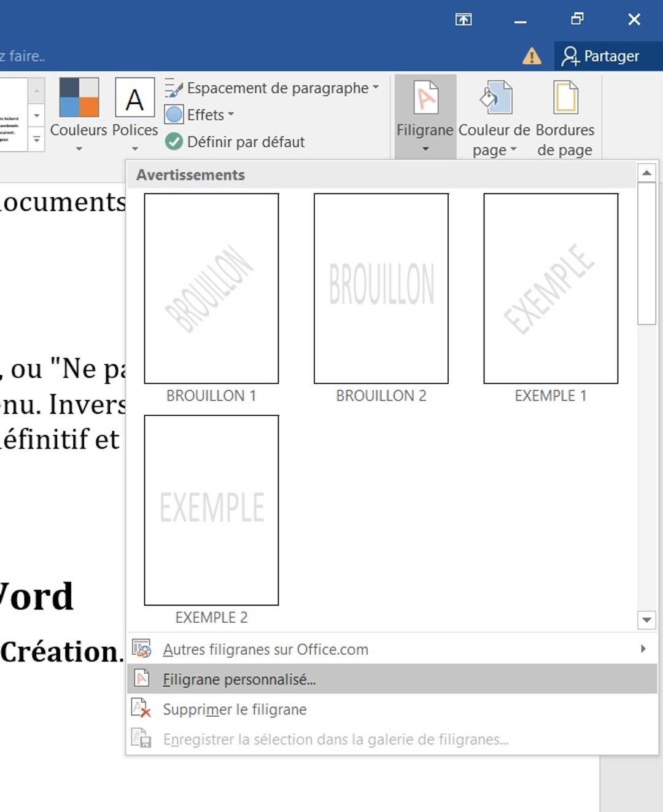
Task: Click the gallery scrollbar down arrow
Action: click(646, 620)
